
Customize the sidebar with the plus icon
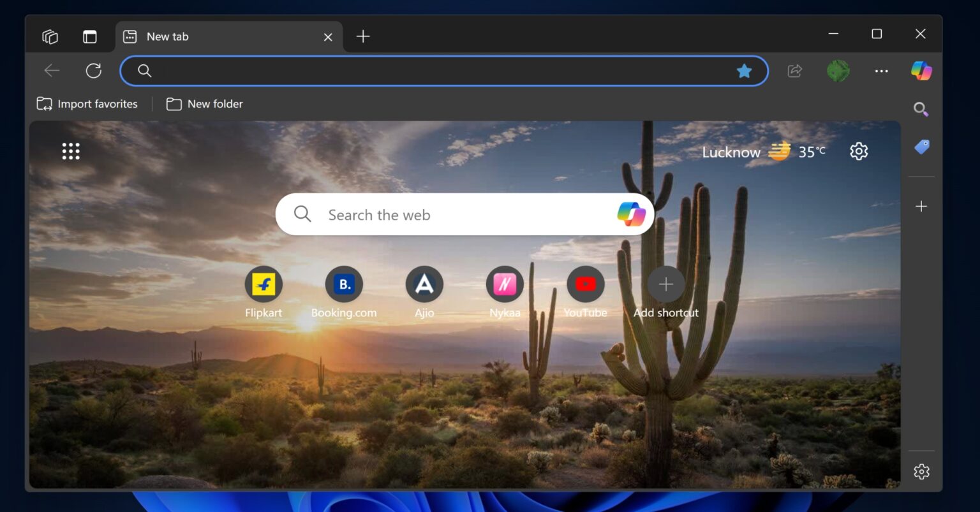[921, 205]
